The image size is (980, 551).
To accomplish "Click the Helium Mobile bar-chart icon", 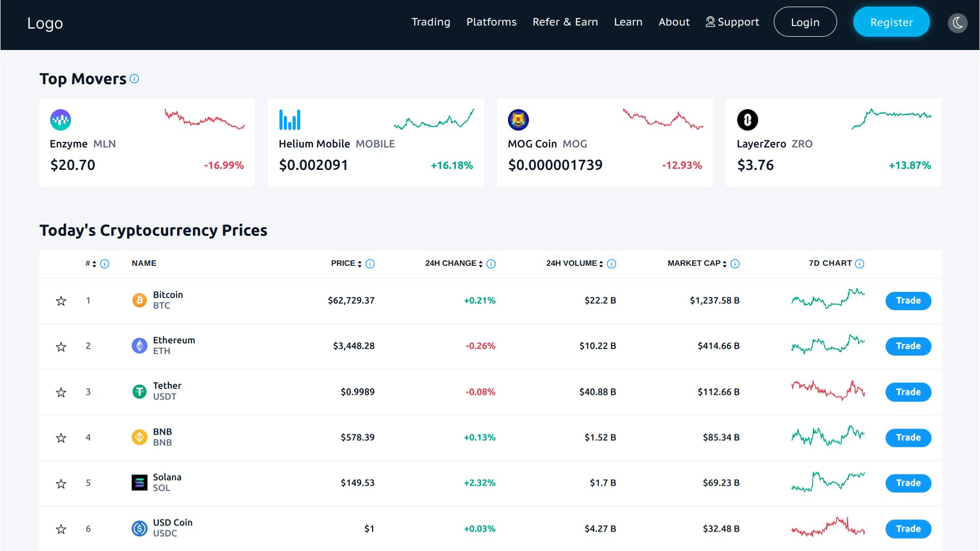I will (x=290, y=120).
